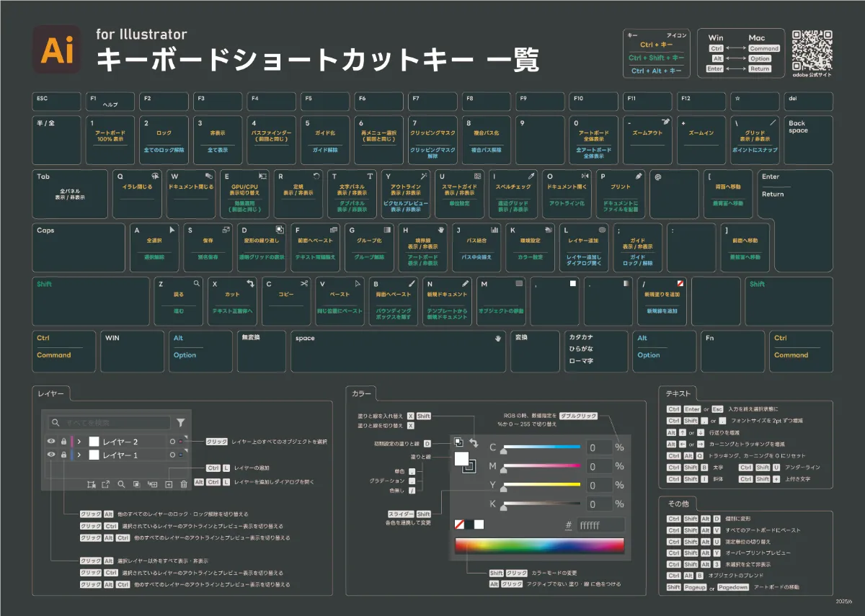
Task: Adjust the magenta M slider
Action: click(x=542, y=467)
